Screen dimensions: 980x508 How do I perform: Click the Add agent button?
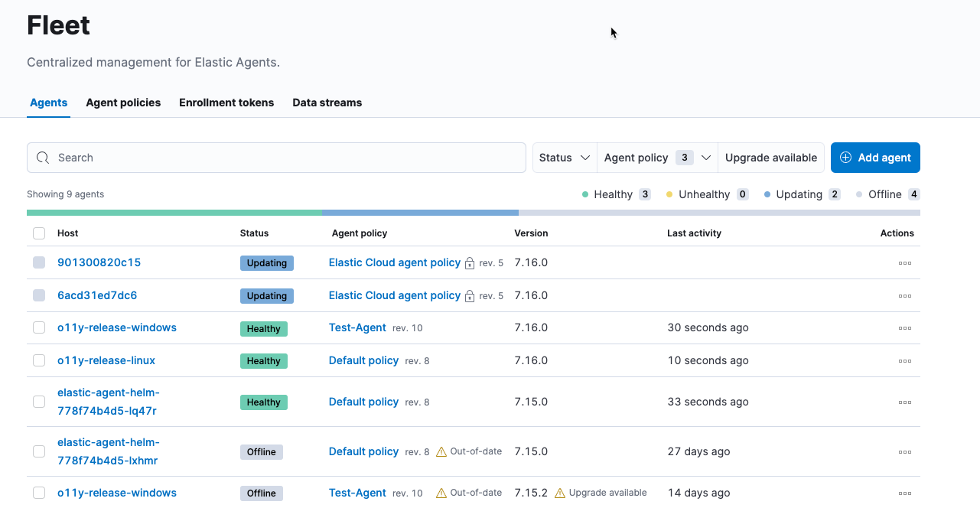pos(875,157)
